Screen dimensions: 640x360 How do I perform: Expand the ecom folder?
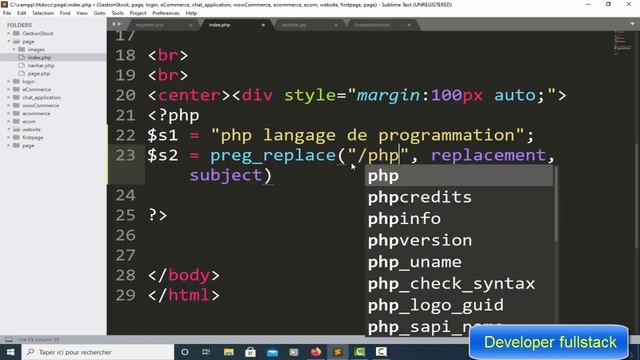(x=9, y=121)
